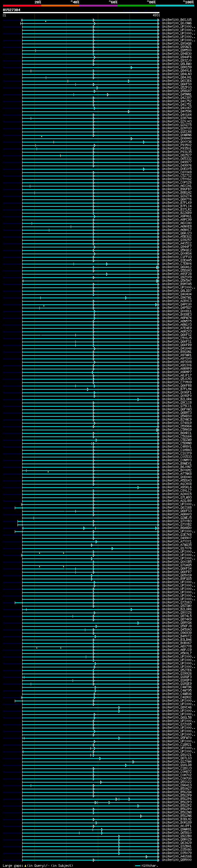Image resolution: width=197 pixels, height=868 pixels.
Task: Open hit UniRef100_Q8H159
Action: click(x=177, y=67)
